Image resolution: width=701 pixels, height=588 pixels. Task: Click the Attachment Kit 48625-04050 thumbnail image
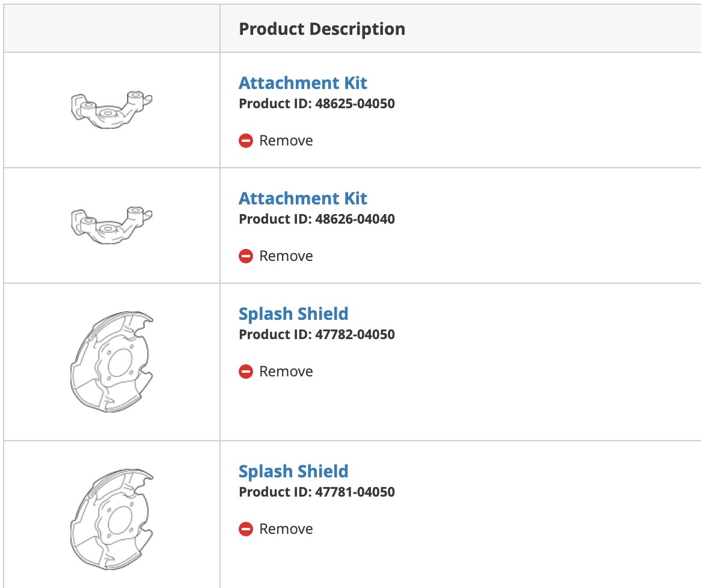pyautogui.click(x=111, y=109)
